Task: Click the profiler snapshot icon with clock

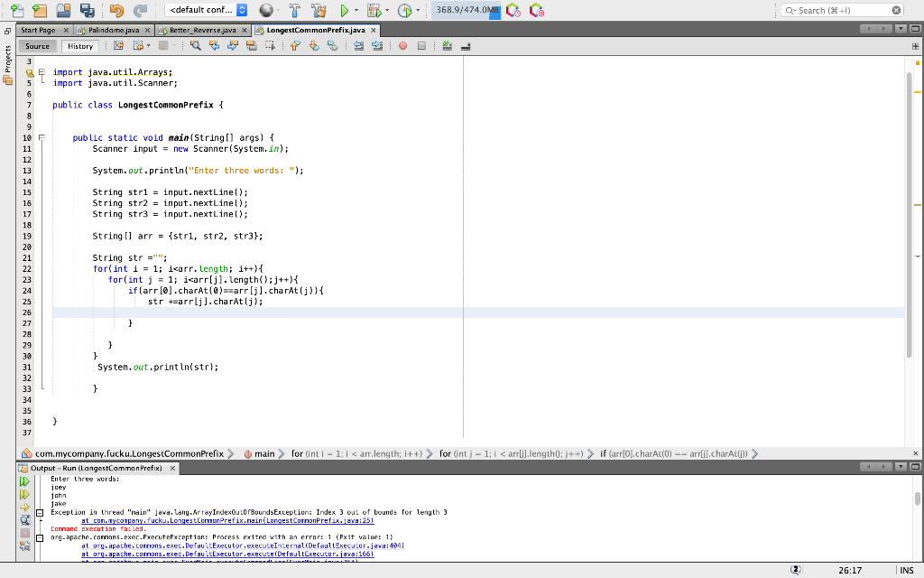Action: click(x=513, y=10)
